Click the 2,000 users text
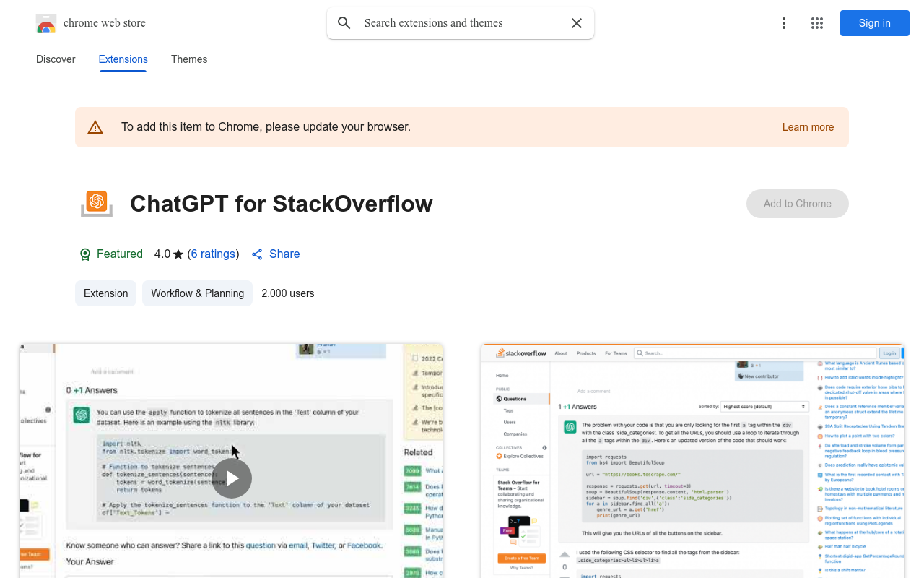The height and width of the screenshot is (578, 924). (x=288, y=293)
